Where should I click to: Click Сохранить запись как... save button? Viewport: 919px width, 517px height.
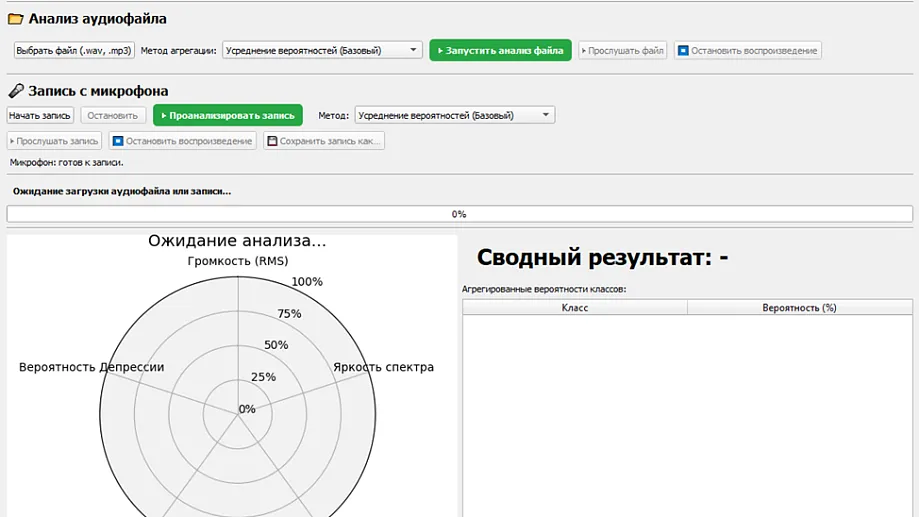324,141
